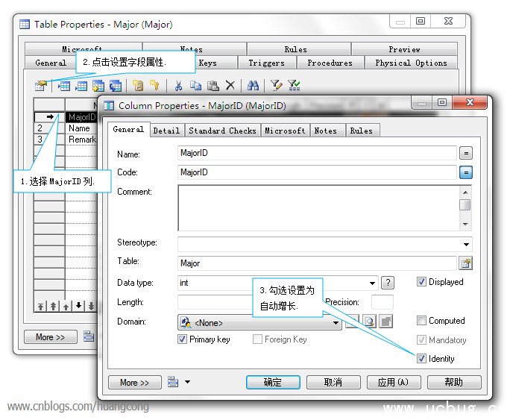Click page-down arrow under column list
The height and width of the screenshot is (420, 510).
point(91,306)
